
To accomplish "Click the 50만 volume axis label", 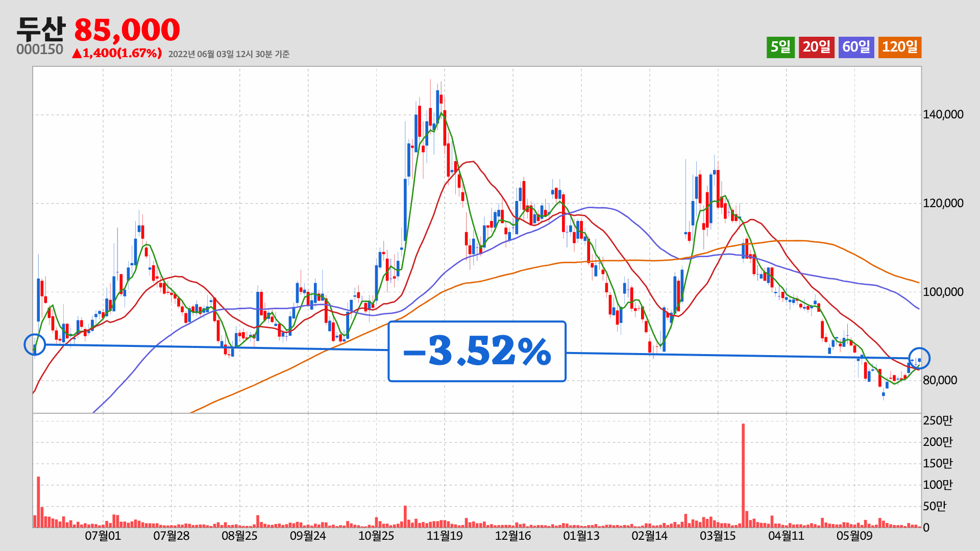I will pos(935,506).
